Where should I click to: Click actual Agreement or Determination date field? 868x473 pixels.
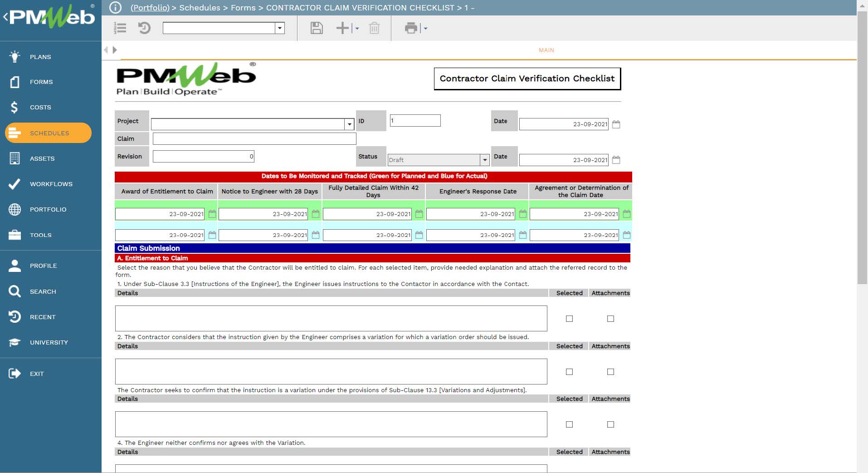tap(574, 235)
